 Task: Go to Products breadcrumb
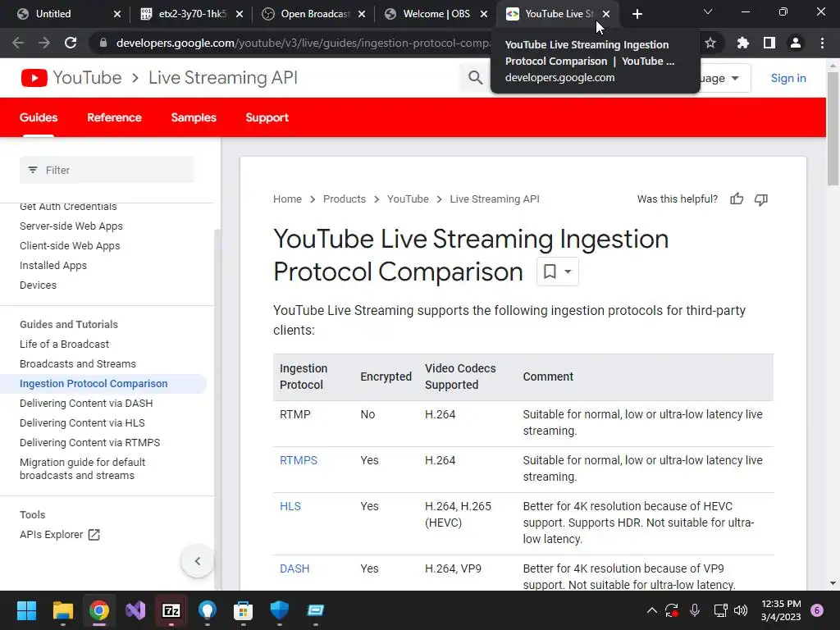345,199
